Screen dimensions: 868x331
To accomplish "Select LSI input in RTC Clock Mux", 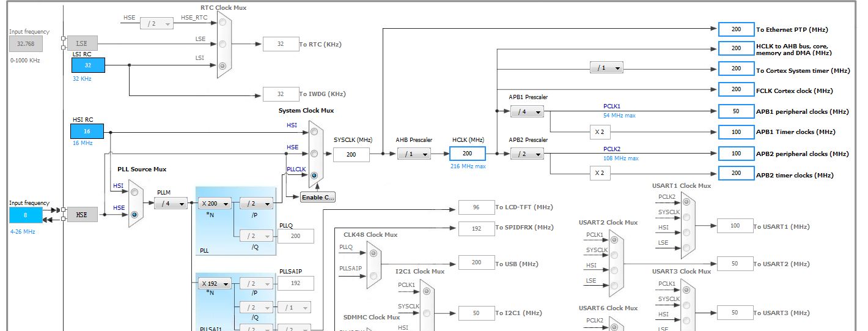I will coord(223,65).
